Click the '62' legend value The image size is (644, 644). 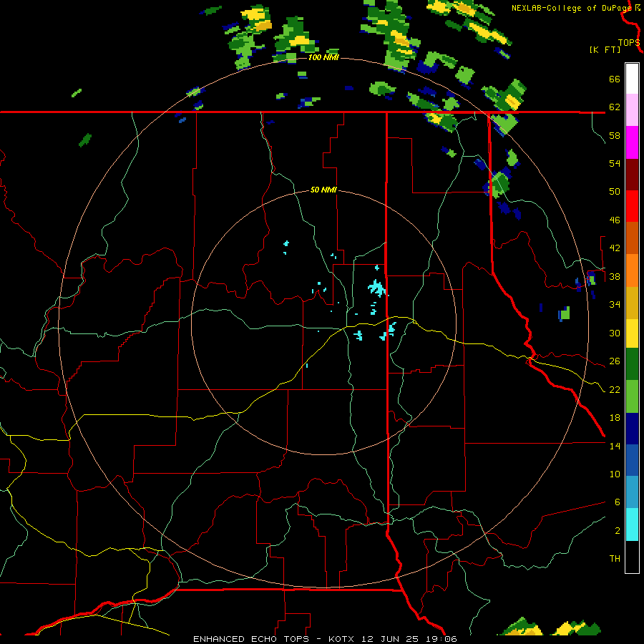[615, 107]
